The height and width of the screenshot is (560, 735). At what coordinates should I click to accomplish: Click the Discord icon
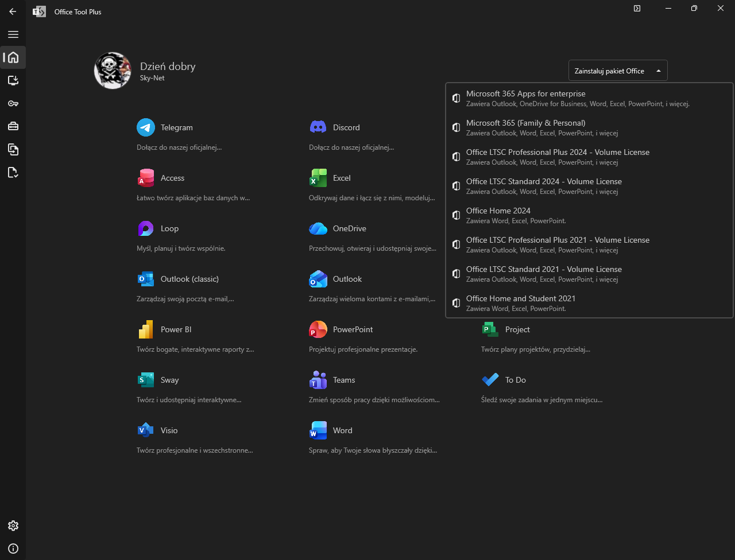(x=318, y=127)
